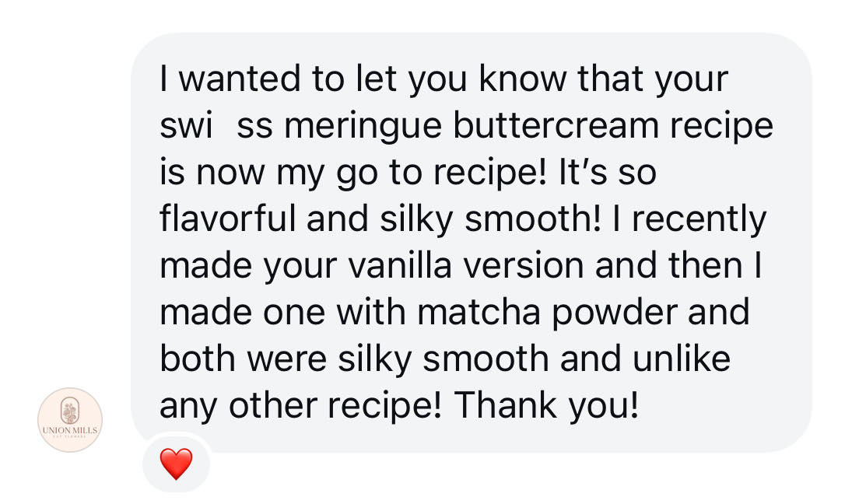
Task: Click the word "version" in the message
Action: (524, 265)
